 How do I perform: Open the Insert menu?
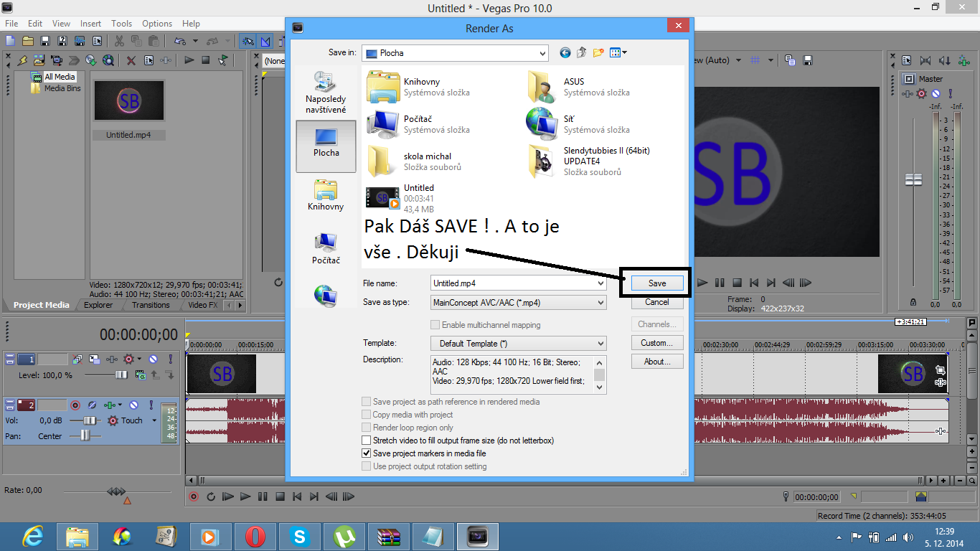(x=90, y=24)
